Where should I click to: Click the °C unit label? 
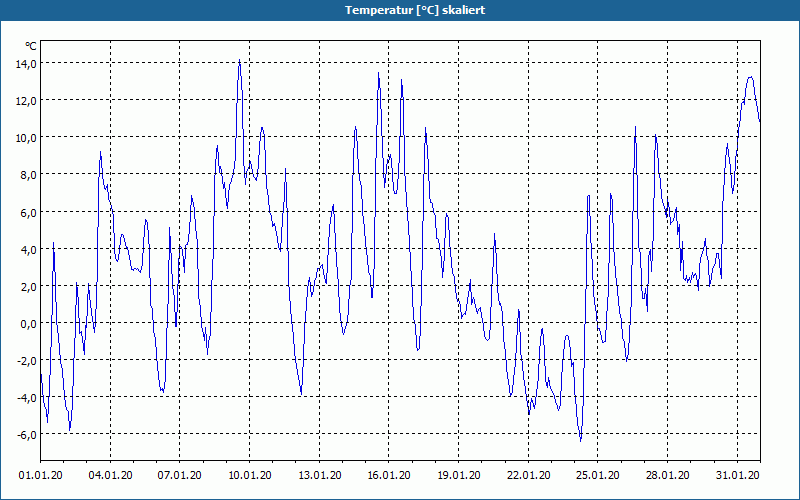pyautogui.click(x=31, y=46)
